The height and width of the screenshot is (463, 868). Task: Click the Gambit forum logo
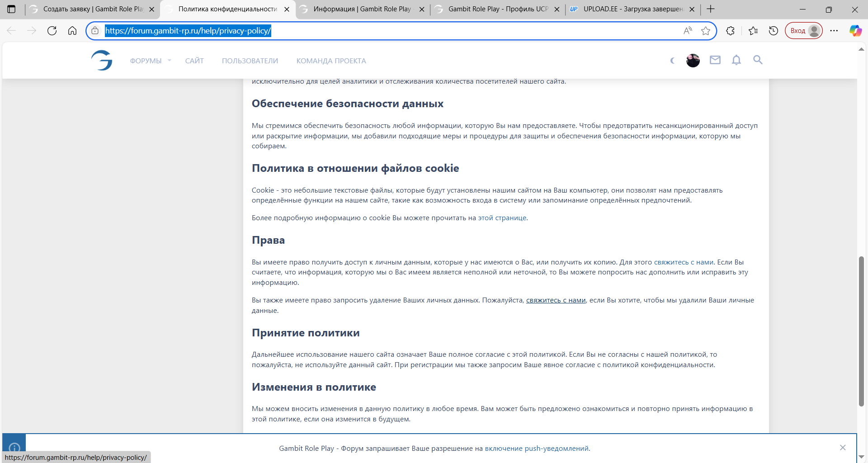[x=102, y=60]
